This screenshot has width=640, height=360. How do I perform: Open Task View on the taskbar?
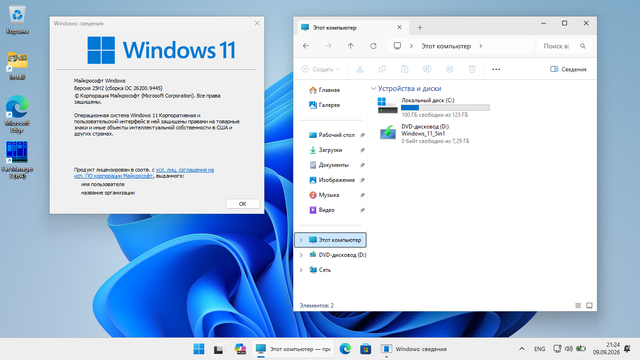point(219,349)
